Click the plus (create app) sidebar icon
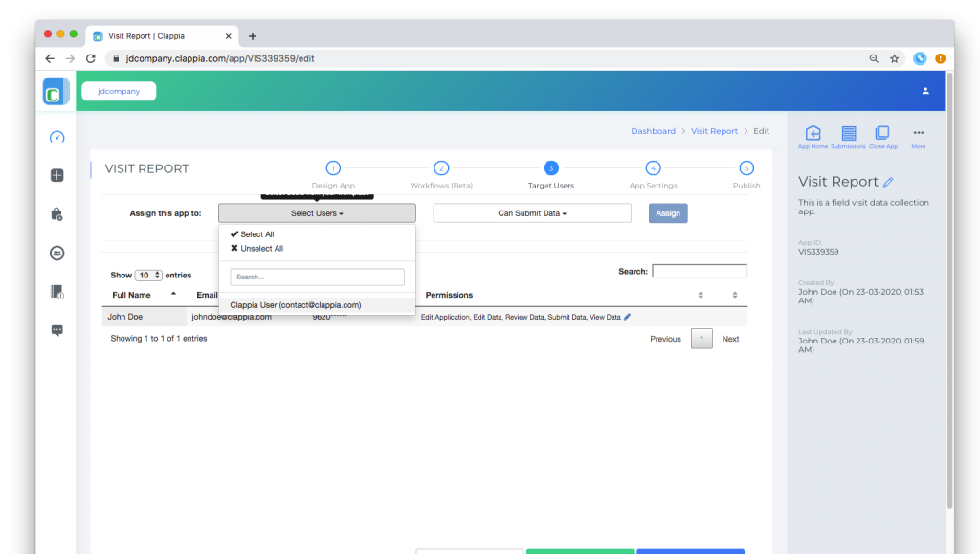This screenshot has height=554, width=980. [56, 175]
